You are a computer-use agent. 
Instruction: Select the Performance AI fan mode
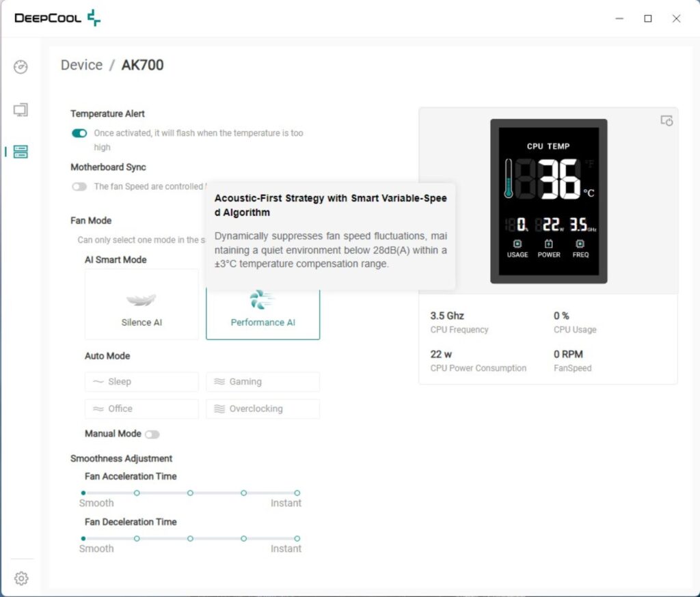point(262,314)
